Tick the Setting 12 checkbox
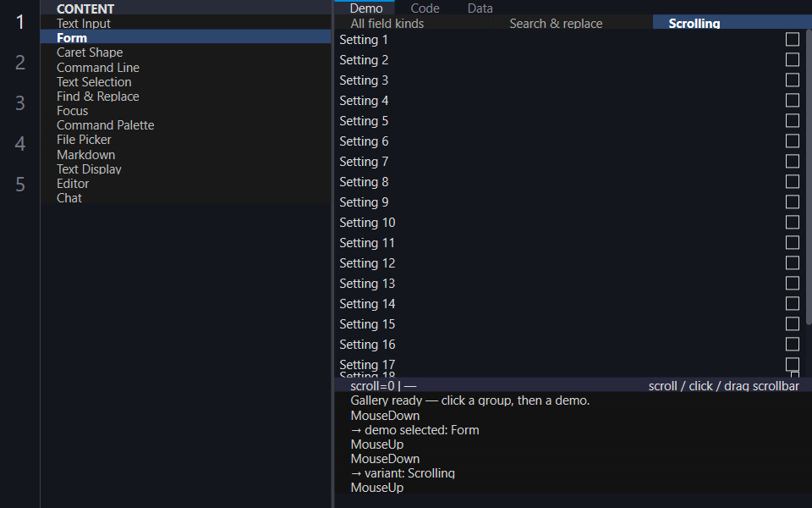The width and height of the screenshot is (812, 508). (x=793, y=262)
